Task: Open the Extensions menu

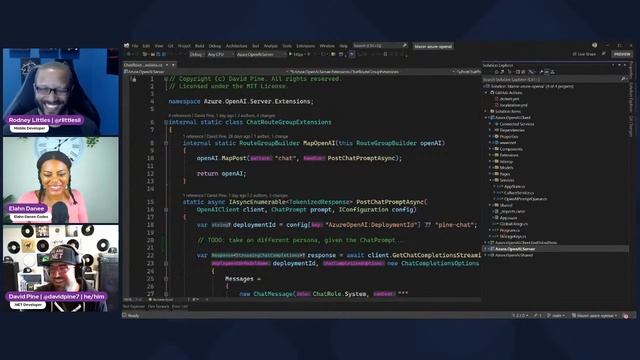Action: pyautogui.click(x=305, y=46)
